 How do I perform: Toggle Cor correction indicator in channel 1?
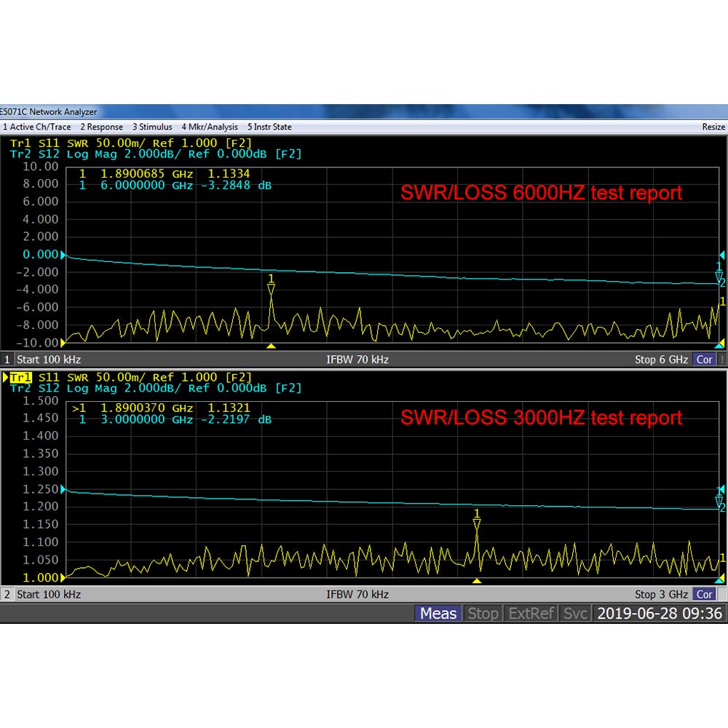tap(704, 360)
